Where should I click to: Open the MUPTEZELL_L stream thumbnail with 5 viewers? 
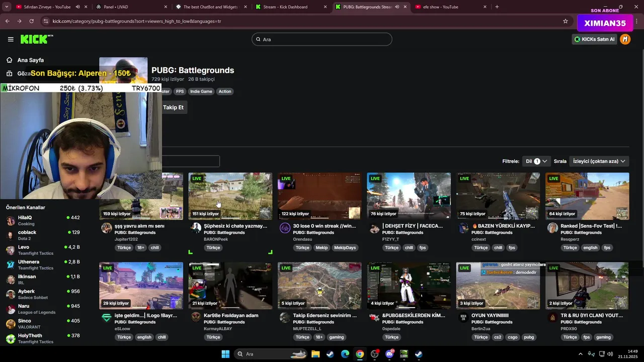pos(319,286)
